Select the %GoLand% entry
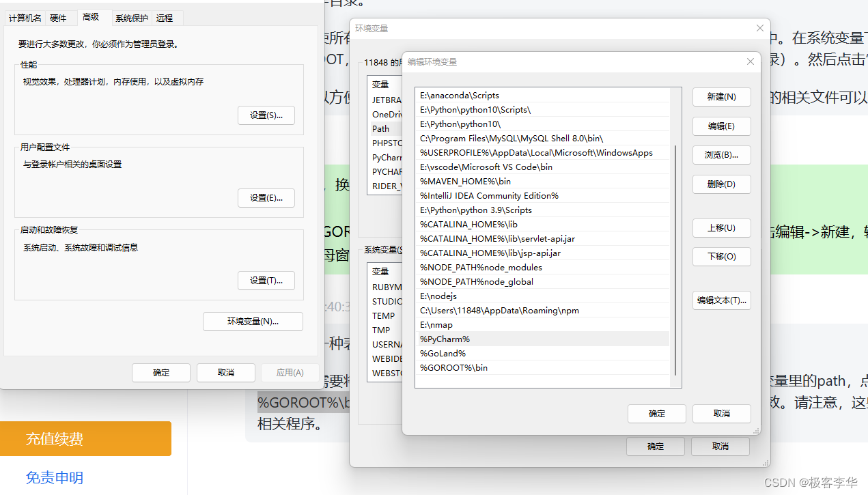The height and width of the screenshot is (495, 868). [542, 354]
